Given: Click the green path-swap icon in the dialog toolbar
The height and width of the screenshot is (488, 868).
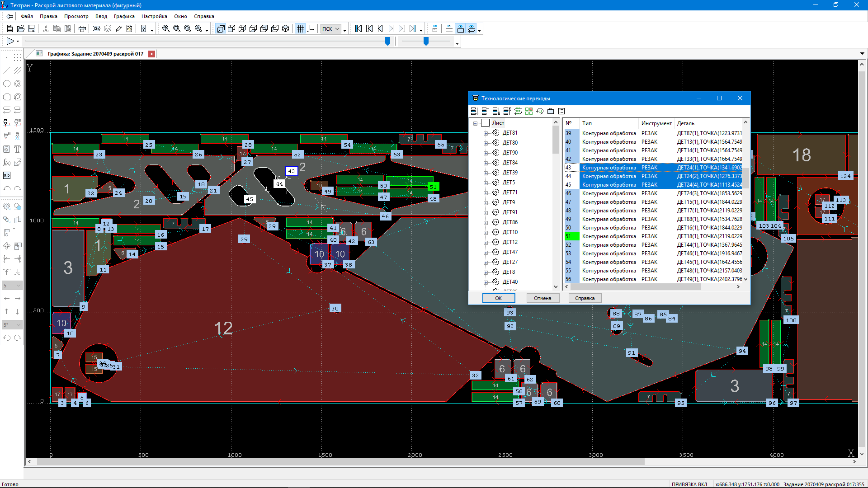Looking at the screenshot, I should 518,111.
